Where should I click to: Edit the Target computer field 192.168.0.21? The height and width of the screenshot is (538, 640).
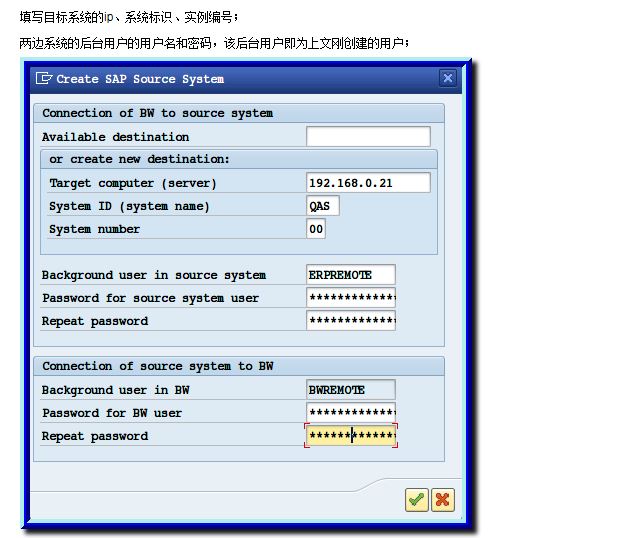tap(368, 182)
